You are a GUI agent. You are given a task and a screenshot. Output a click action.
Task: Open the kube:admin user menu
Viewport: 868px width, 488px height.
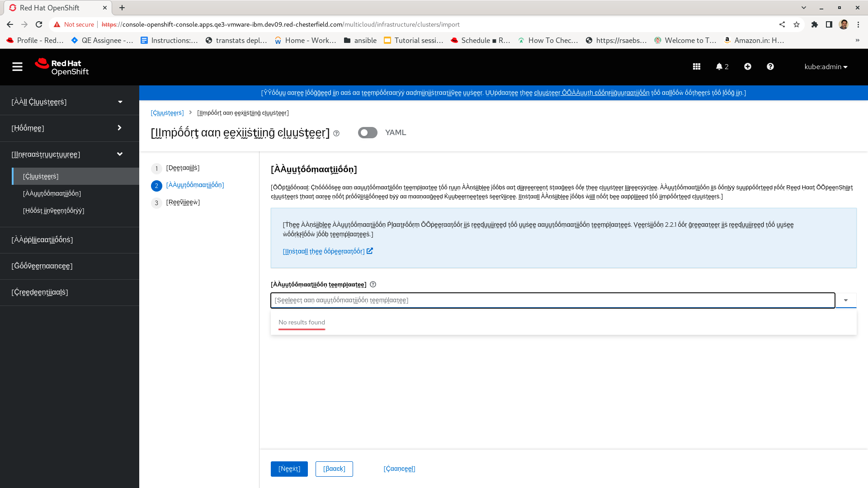[x=826, y=67]
